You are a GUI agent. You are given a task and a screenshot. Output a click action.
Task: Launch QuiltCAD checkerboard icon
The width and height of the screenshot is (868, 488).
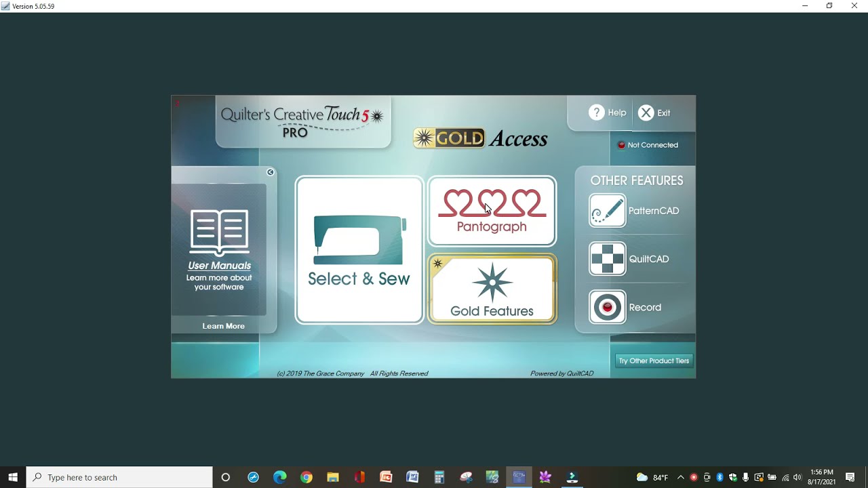(608, 259)
